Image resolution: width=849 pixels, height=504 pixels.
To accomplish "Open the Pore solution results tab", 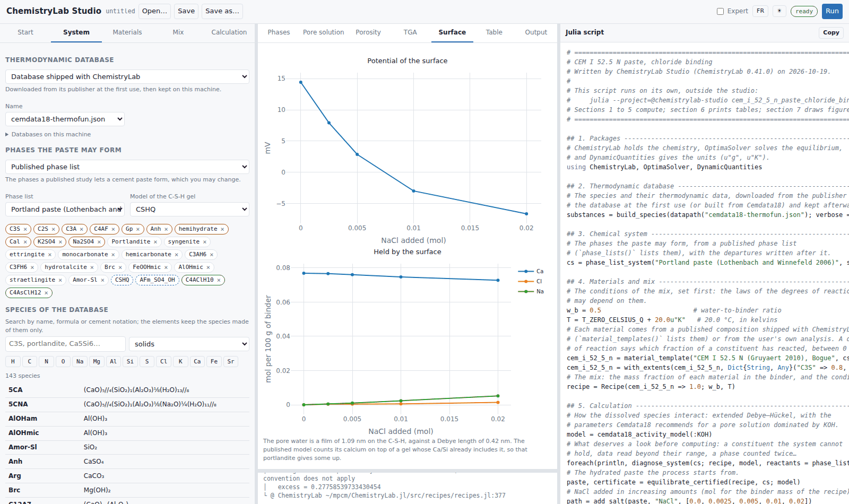I will tap(324, 32).
